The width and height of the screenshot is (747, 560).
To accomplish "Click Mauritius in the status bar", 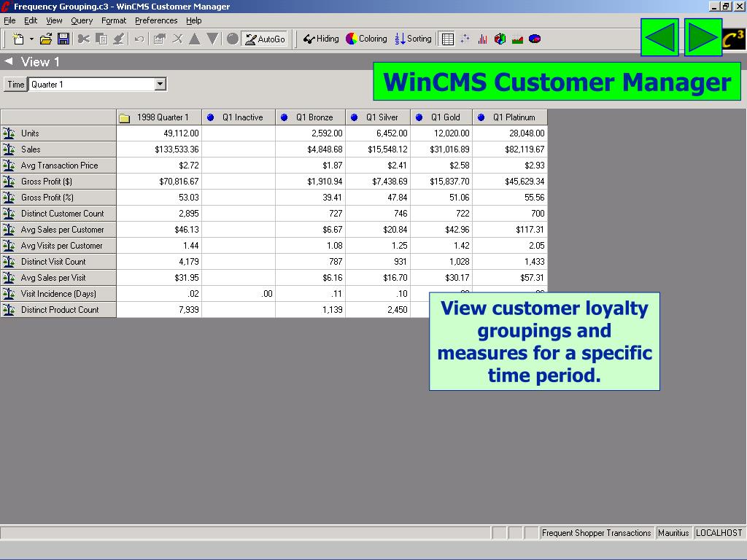I will coord(673,533).
